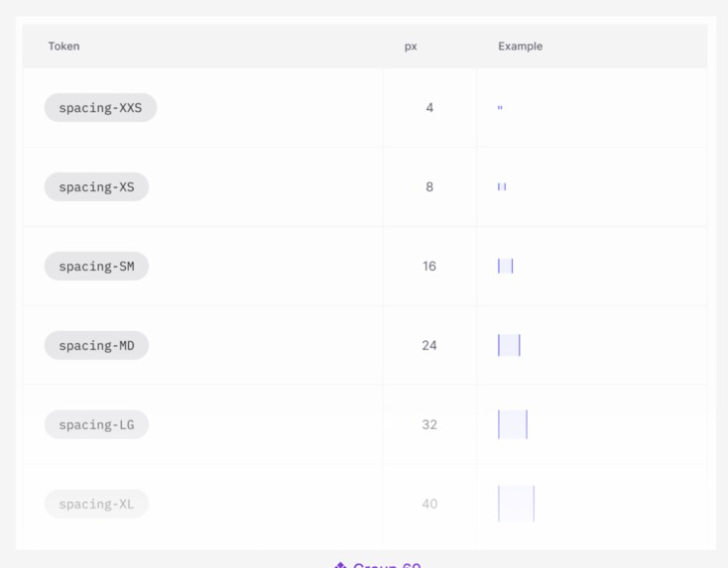The width and height of the screenshot is (728, 568).
Task: Select px value 32 in spacing-LG row
Action: 429,425
